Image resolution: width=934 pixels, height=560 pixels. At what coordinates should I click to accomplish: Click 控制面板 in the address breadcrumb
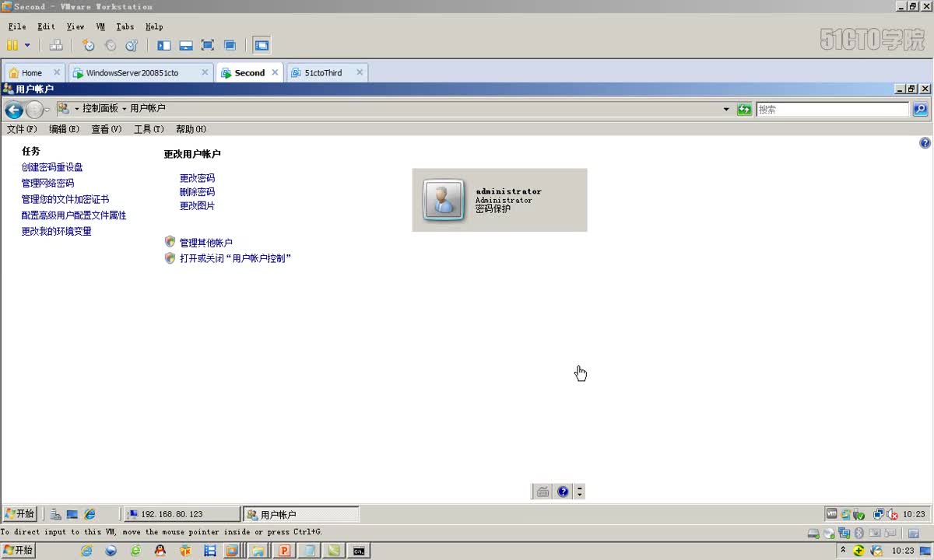coord(100,109)
